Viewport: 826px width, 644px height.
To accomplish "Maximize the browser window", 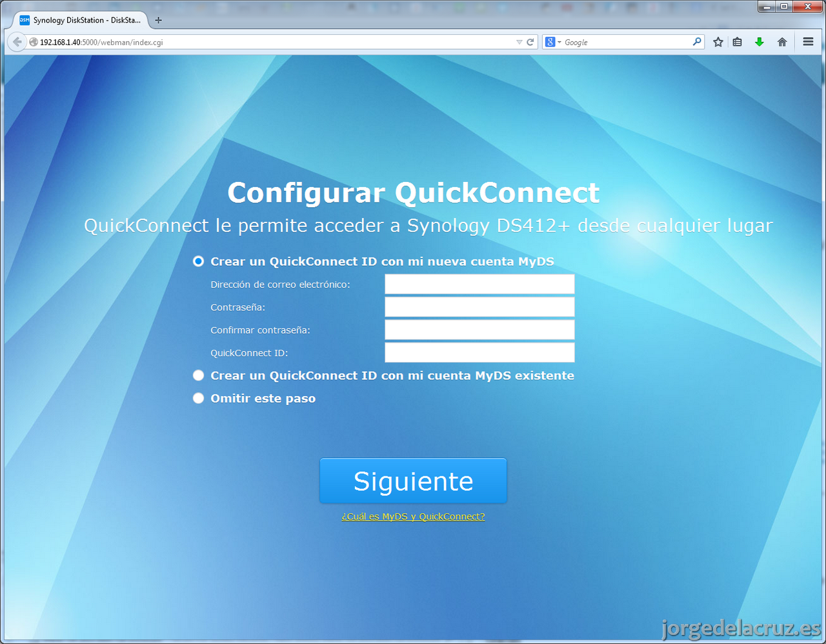I will (783, 6).
